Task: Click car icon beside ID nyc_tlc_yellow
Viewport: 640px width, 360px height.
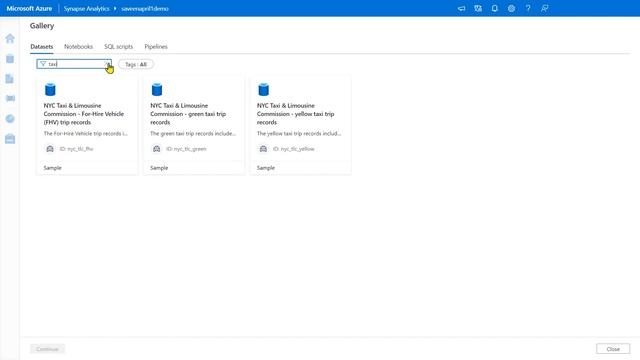Action: [264, 149]
